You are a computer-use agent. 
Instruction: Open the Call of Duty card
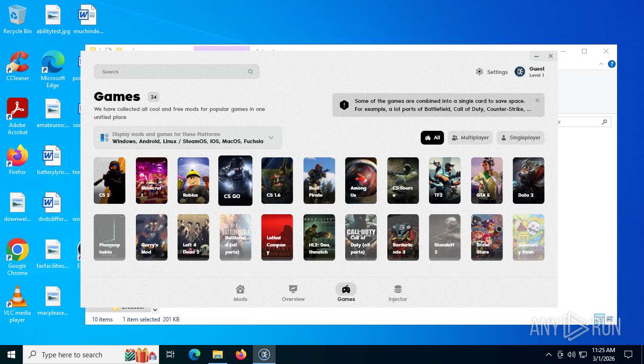[361, 237]
